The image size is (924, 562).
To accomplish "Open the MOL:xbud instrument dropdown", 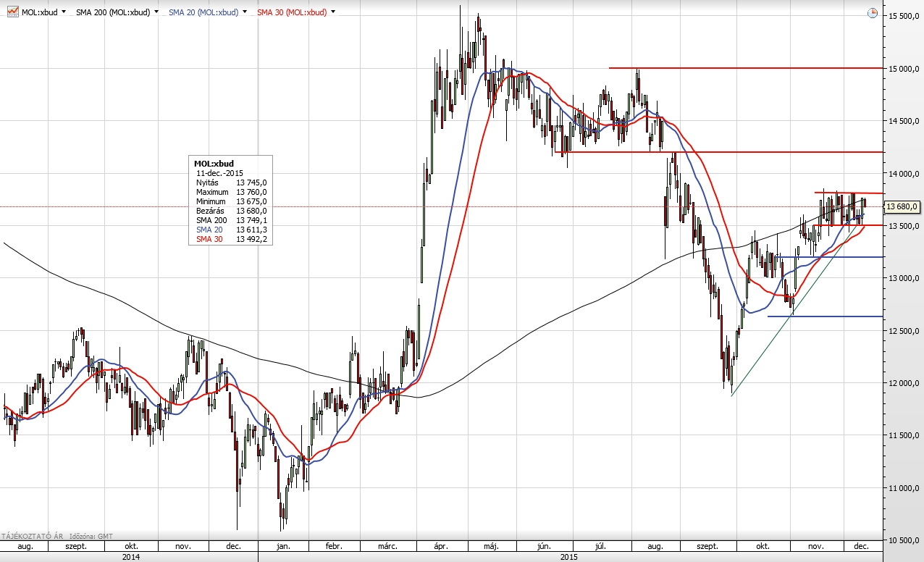I will (x=64, y=13).
